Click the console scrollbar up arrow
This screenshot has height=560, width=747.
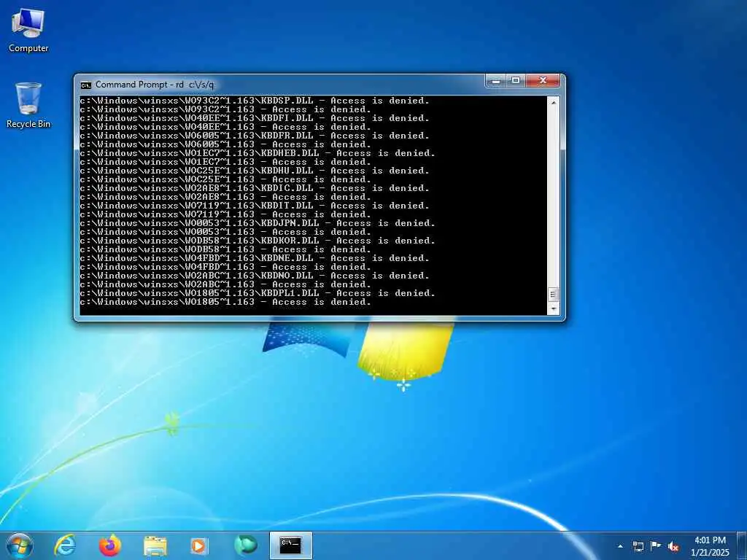click(553, 102)
